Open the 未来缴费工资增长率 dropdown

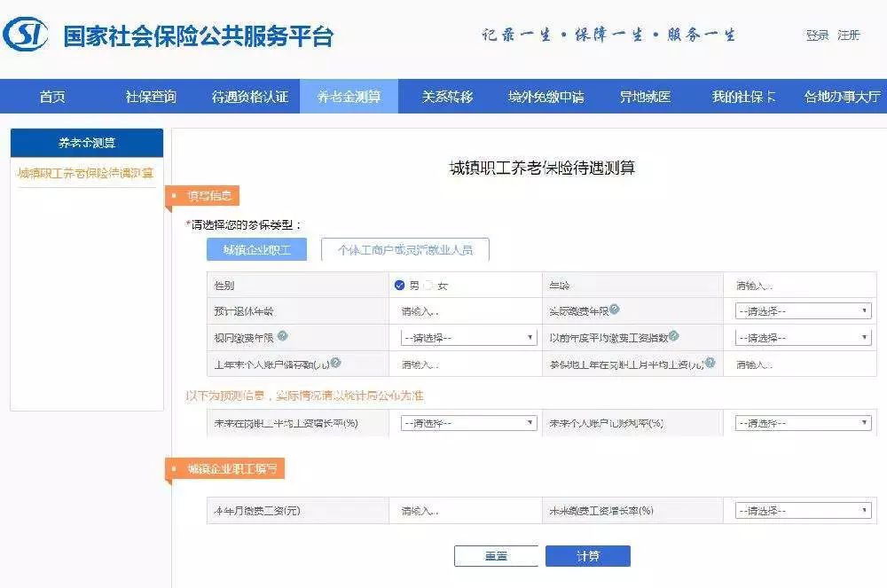pyautogui.click(x=803, y=510)
